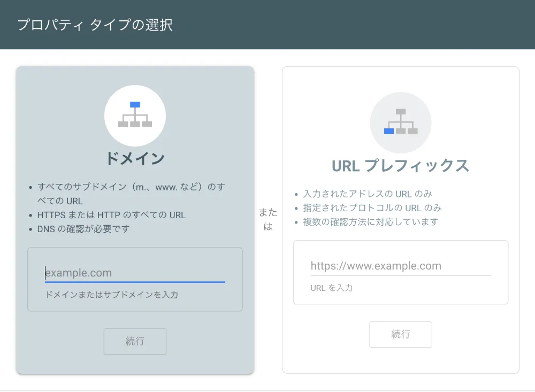
Task: Click the 指定されたプロトコルの URL のみ bullet
Action: (x=372, y=207)
